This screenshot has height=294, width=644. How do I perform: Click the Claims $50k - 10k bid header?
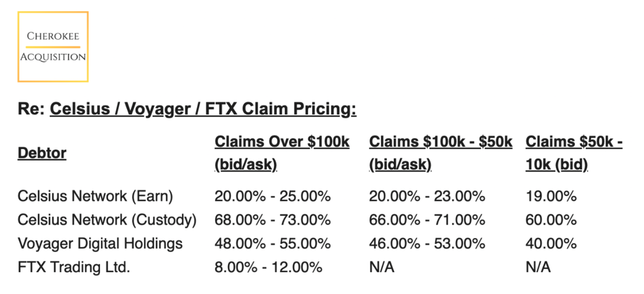pos(574,153)
